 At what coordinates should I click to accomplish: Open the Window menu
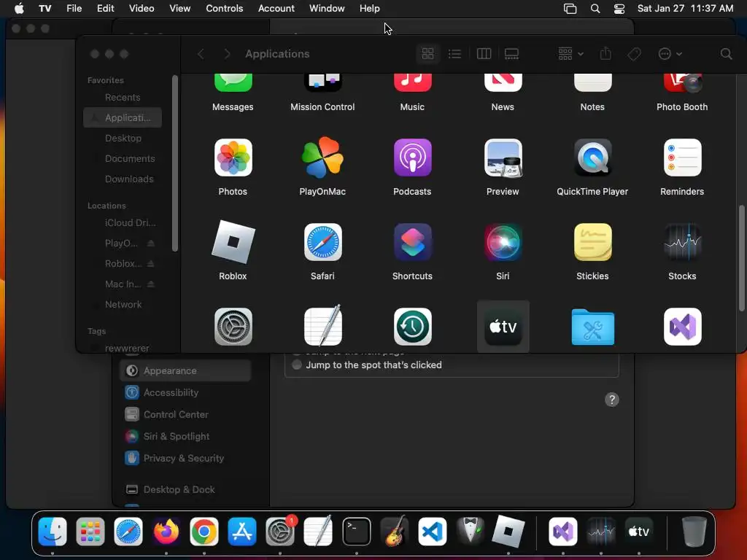pyautogui.click(x=327, y=9)
